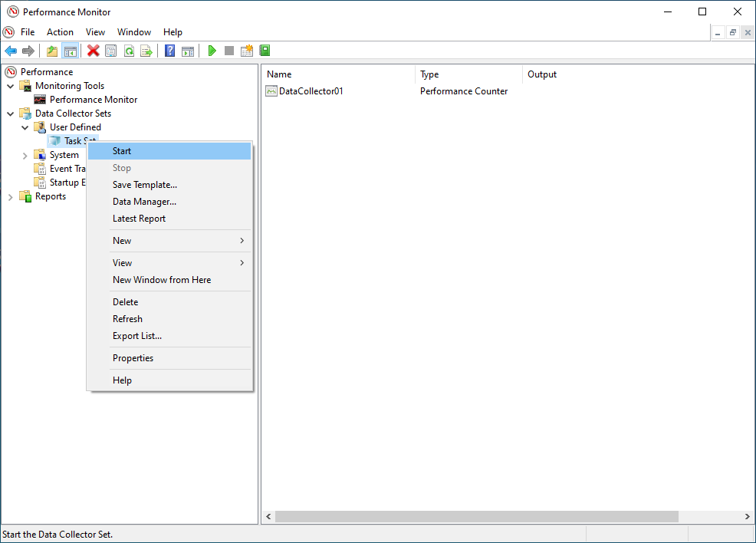This screenshot has width=756, height=543.
Task: Click the Refresh toolbar icon
Action: click(129, 50)
